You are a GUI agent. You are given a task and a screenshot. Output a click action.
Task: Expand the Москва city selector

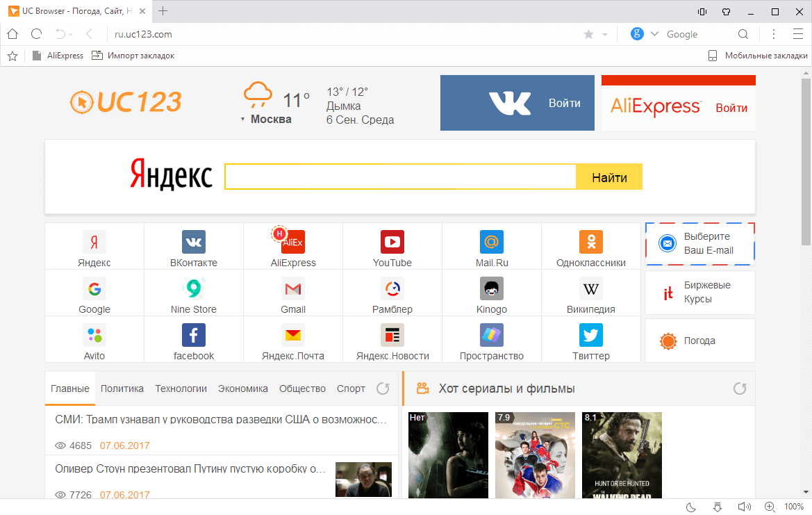pos(271,119)
